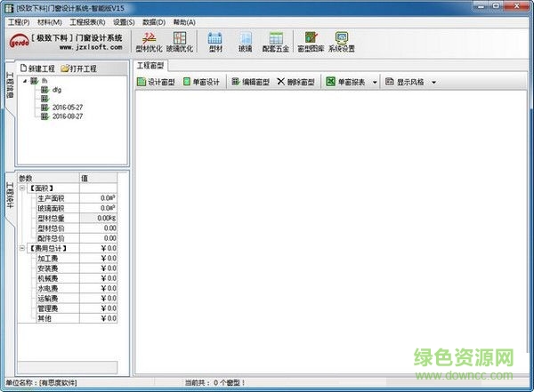This screenshot has height=392, width=534.
Task: Select the 2016-05-27 project label
Action: (x=68, y=108)
